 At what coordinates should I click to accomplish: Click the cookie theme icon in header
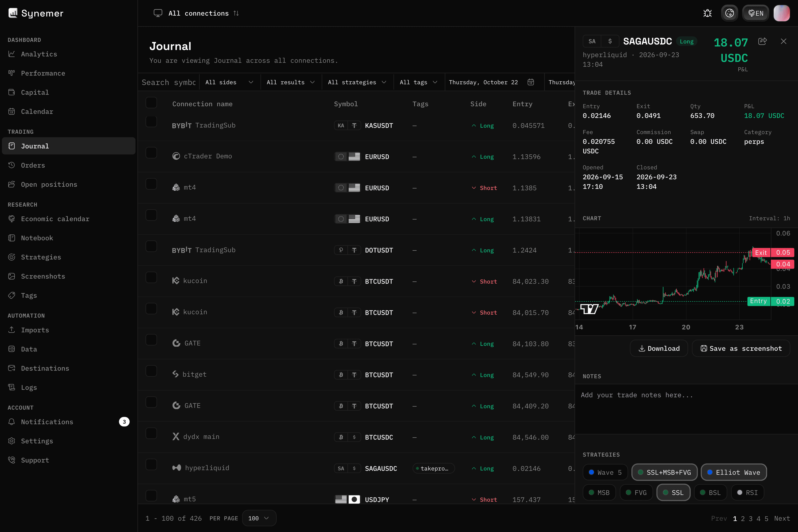pyautogui.click(x=729, y=13)
